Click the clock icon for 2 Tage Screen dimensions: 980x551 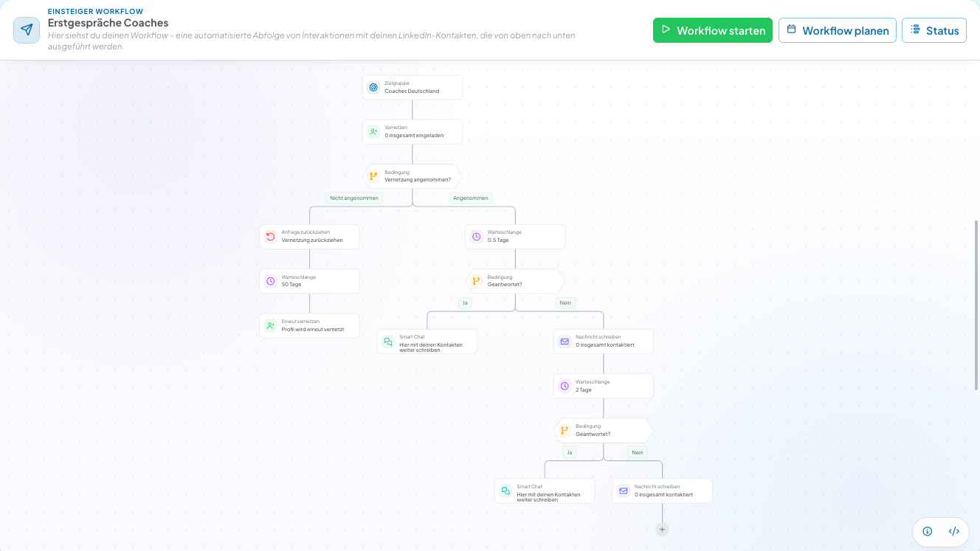click(565, 386)
